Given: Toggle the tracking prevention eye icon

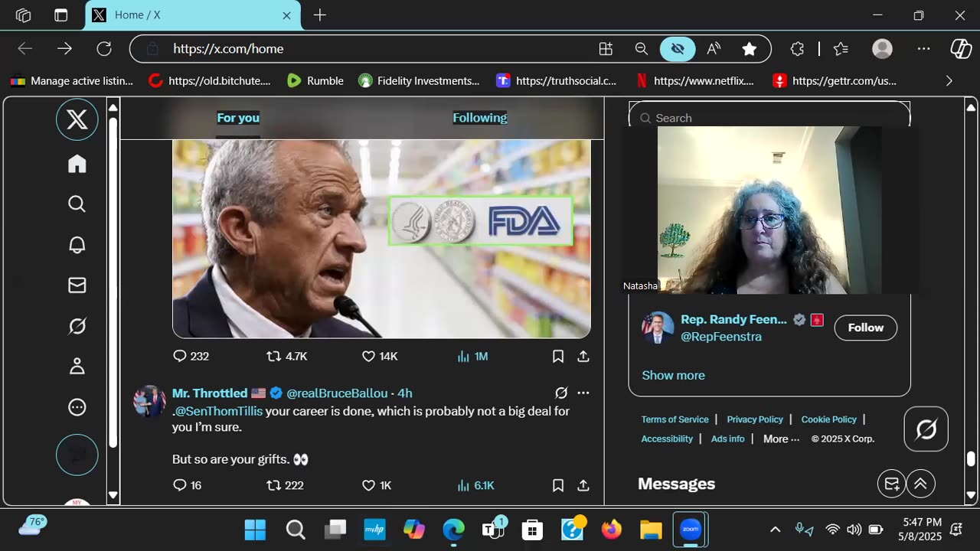Looking at the screenshot, I should tap(678, 49).
